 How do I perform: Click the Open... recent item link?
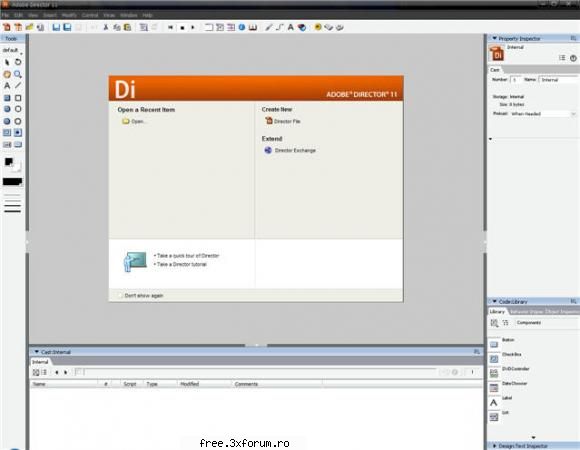134,121
